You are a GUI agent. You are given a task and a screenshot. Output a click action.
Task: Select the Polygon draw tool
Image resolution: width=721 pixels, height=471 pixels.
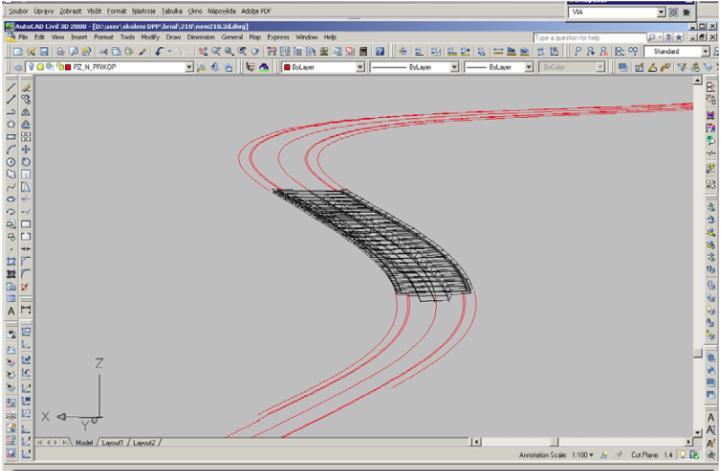[x=11, y=124]
